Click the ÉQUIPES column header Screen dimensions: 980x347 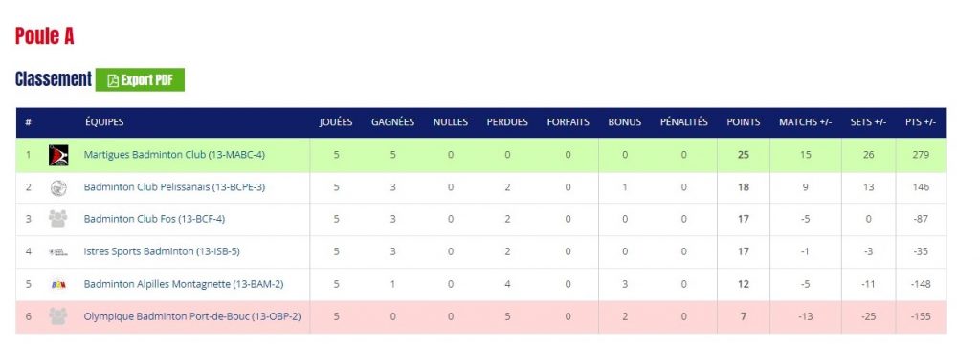coord(104,122)
